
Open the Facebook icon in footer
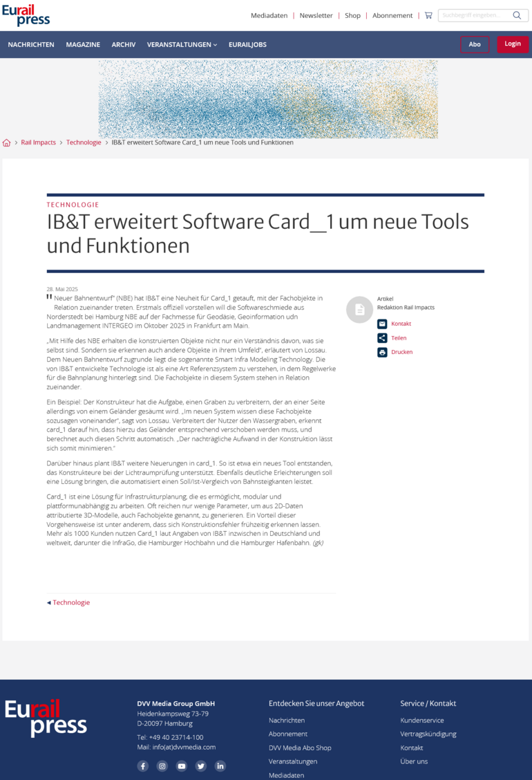[x=143, y=766]
